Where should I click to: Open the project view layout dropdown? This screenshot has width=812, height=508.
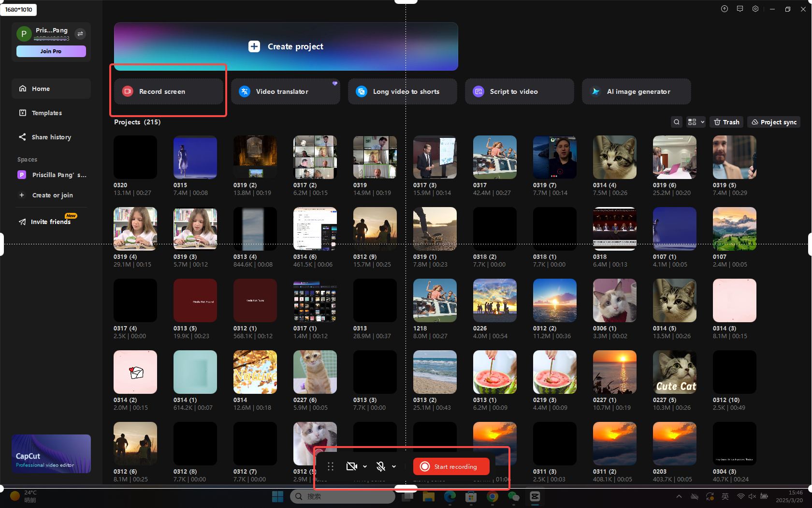pyautogui.click(x=696, y=122)
